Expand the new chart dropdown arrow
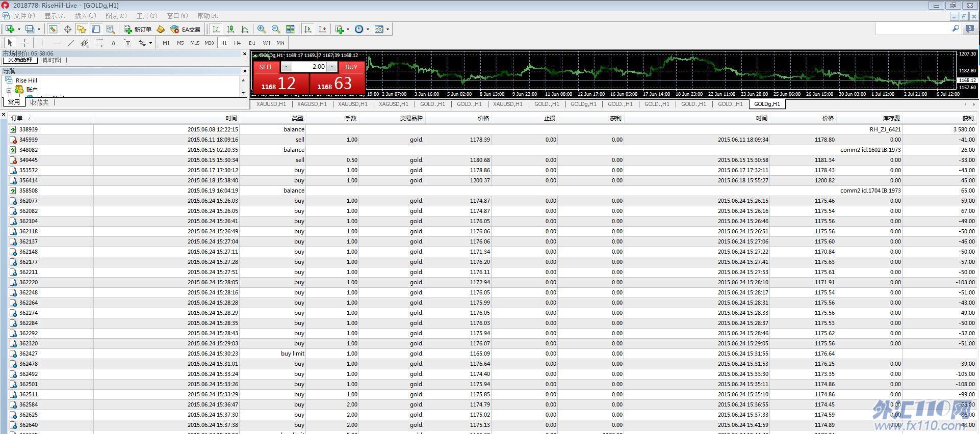The height and width of the screenshot is (434, 980). tap(19, 29)
